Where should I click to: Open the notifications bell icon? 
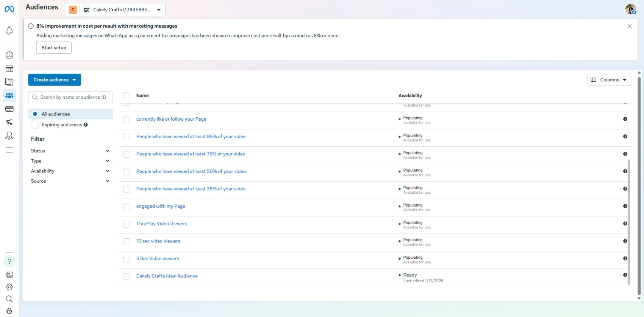[x=9, y=31]
